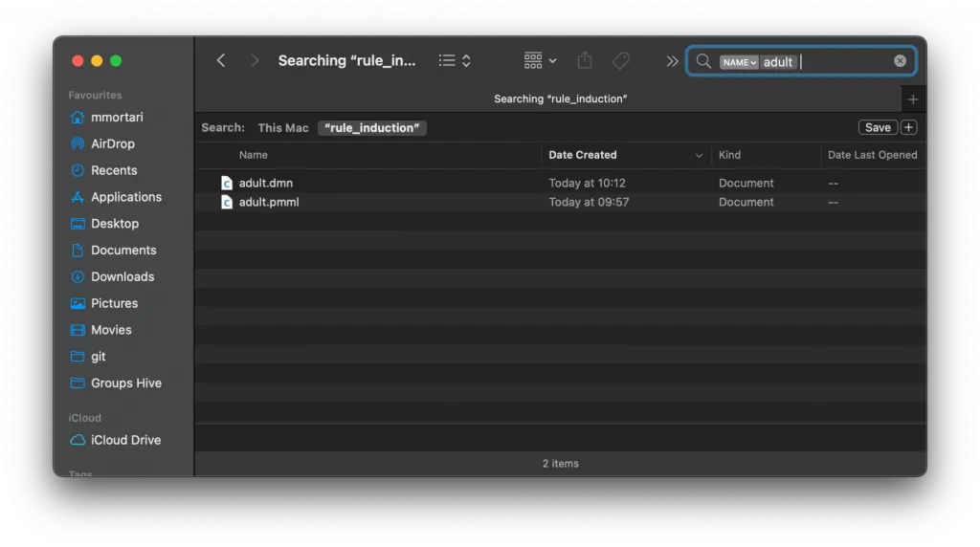980x547 pixels.
Task: Click "Today at 09:57" date cell
Action: click(x=589, y=203)
